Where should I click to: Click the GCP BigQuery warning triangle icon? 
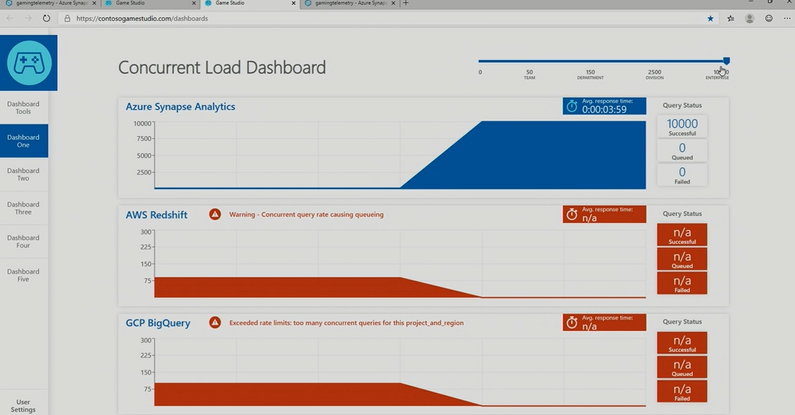[215, 323]
